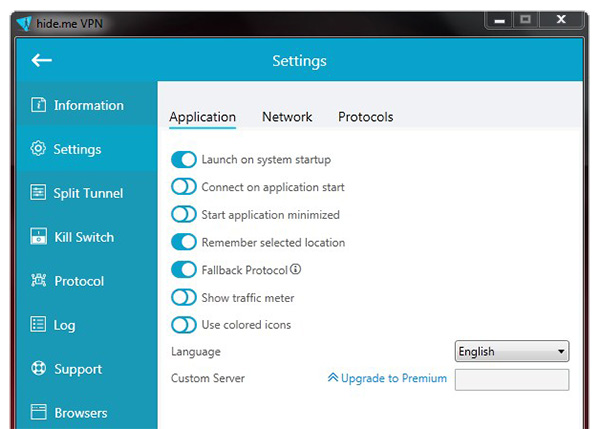The height and width of the screenshot is (429, 600).
Task: Toggle Start application minimized on
Action: click(184, 215)
